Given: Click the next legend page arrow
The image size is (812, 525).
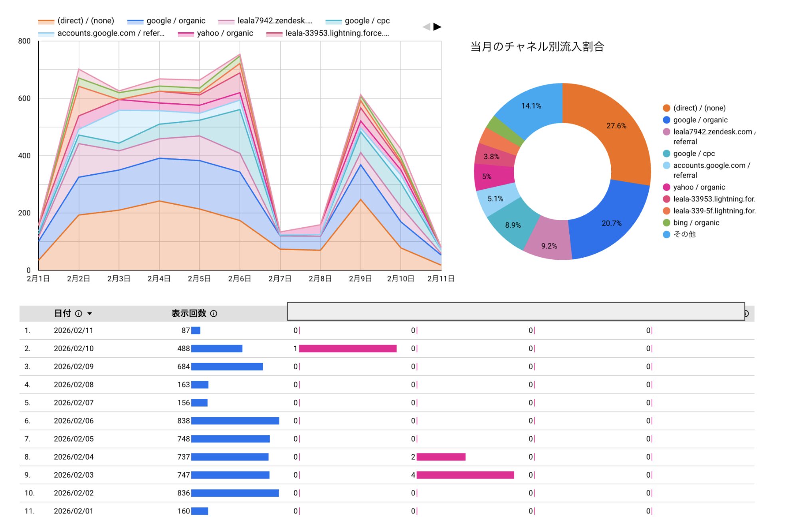Looking at the screenshot, I should (x=438, y=27).
